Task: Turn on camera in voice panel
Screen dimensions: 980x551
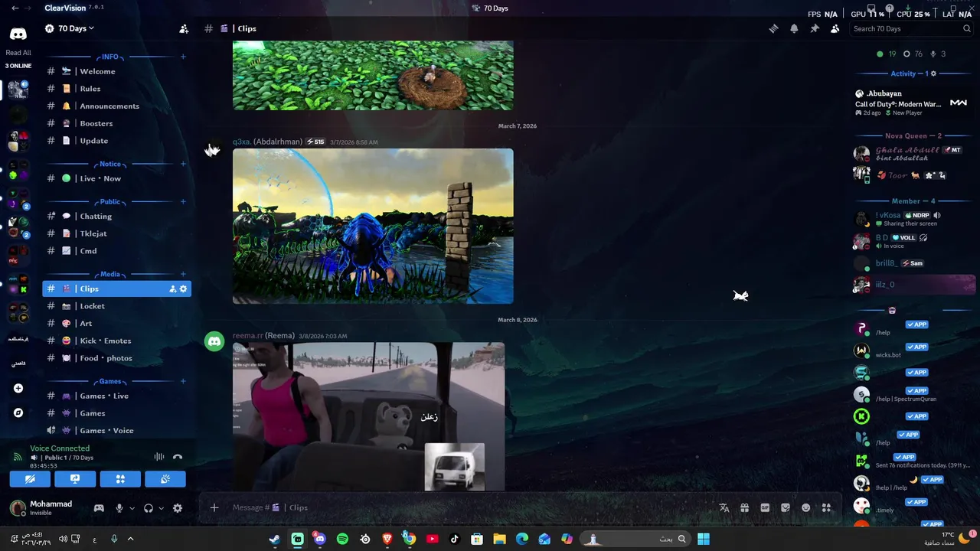Action: 30,479
